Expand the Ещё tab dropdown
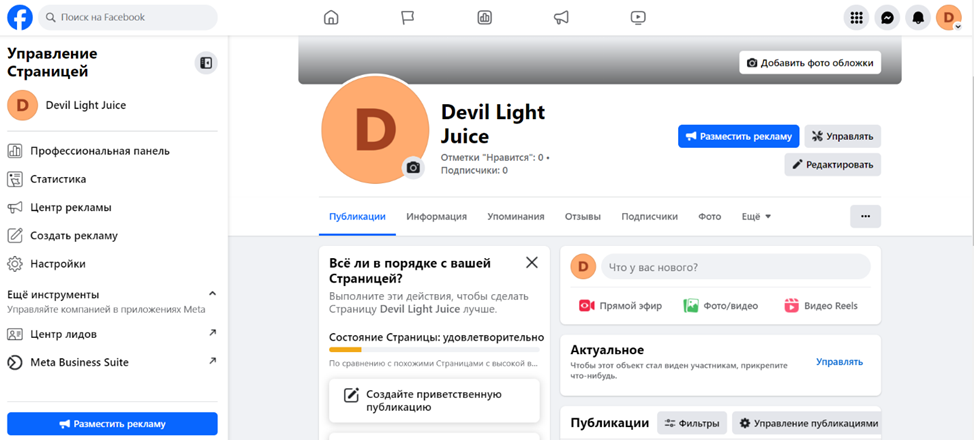974x440 pixels. tap(756, 217)
